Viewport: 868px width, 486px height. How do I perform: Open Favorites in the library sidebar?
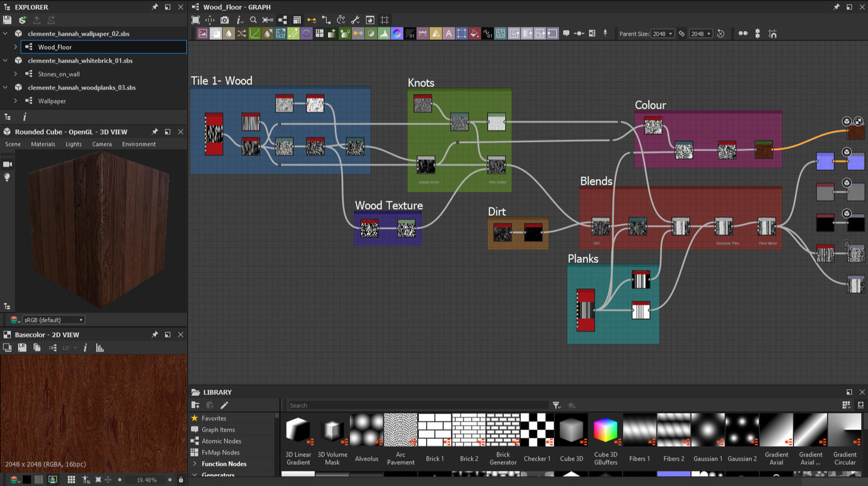[x=214, y=418]
